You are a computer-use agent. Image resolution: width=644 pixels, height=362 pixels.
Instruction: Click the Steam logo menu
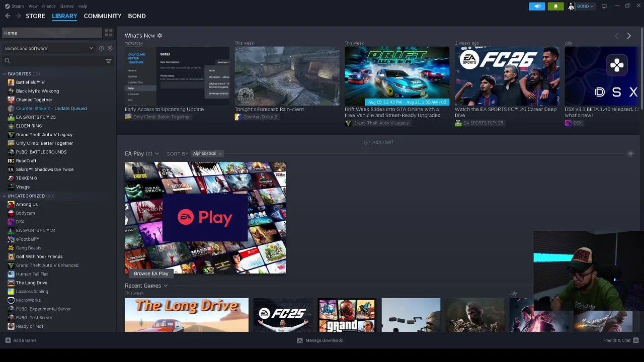tap(14, 6)
